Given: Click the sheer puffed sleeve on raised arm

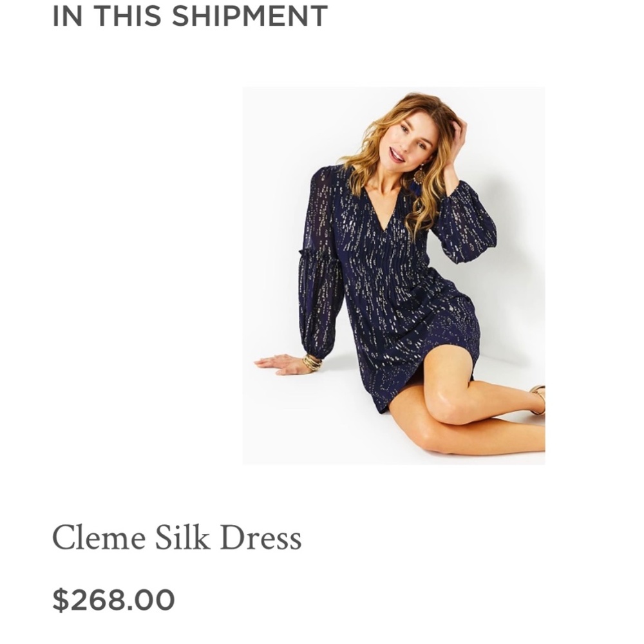Looking at the screenshot, I should tap(467, 223).
